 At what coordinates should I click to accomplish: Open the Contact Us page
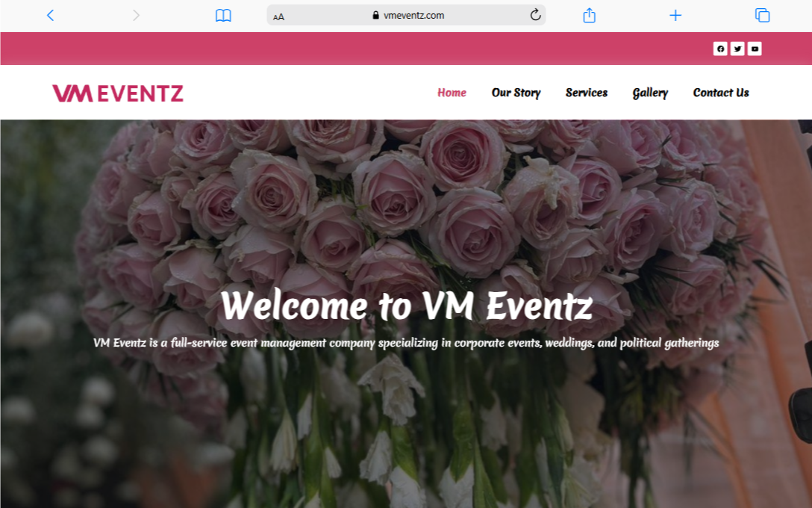pyautogui.click(x=721, y=93)
